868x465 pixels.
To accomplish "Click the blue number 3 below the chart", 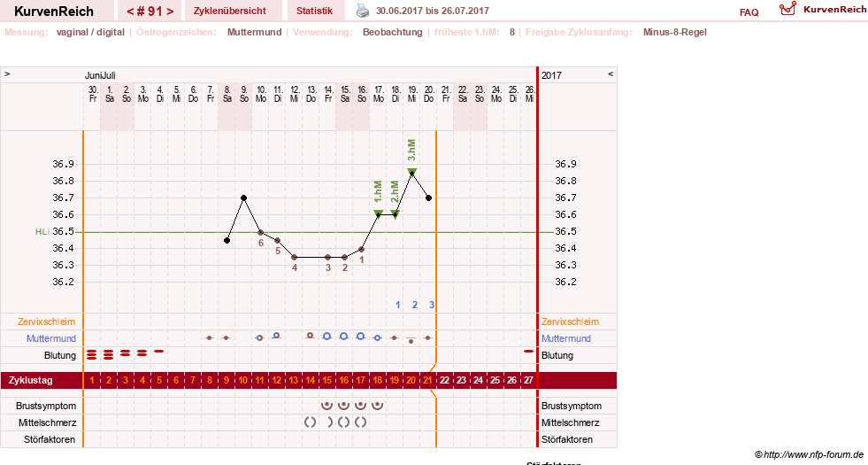I will 432,305.
